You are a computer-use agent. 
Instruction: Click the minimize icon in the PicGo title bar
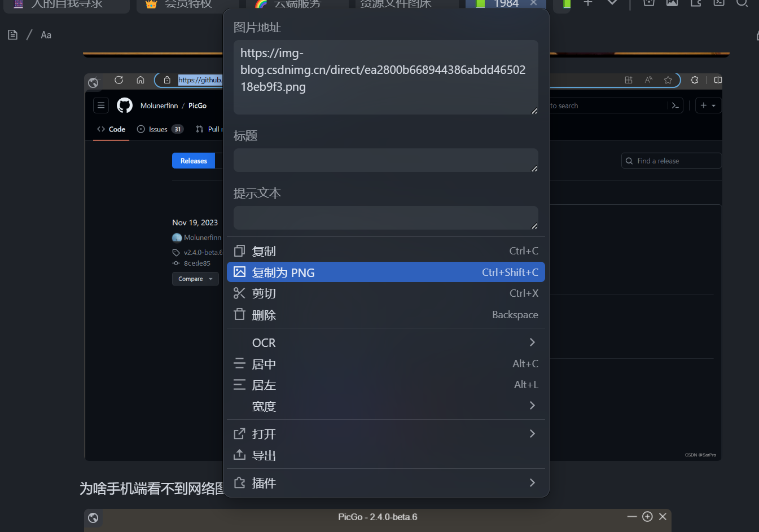coord(632,517)
